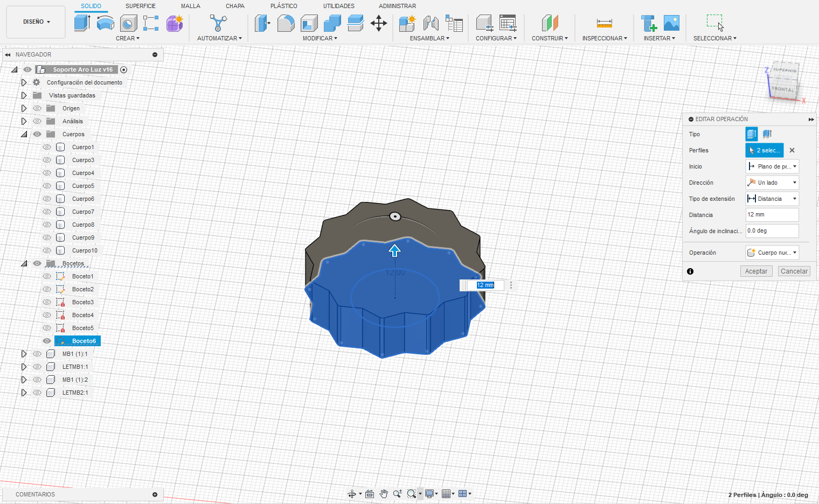The width and height of the screenshot is (819, 504).
Task: Click the Distancia 12 mm input field
Action: pyautogui.click(x=772, y=215)
